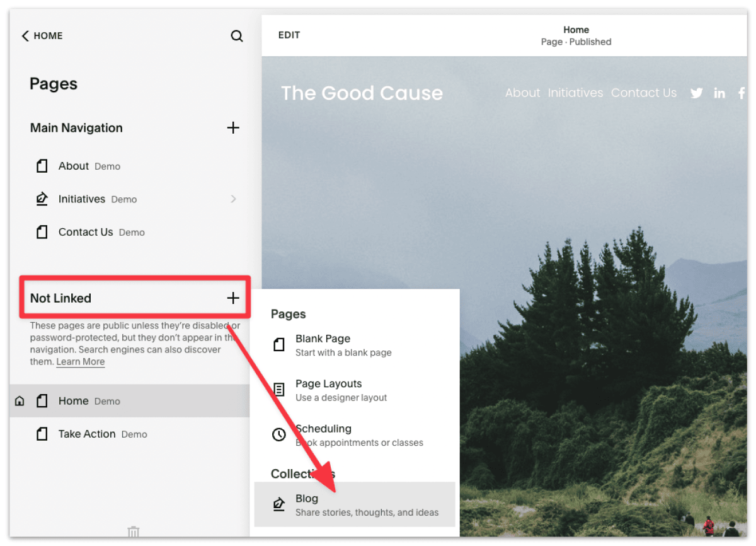Open Contact Us in the site header navigation
756x546 pixels.
click(644, 93)
